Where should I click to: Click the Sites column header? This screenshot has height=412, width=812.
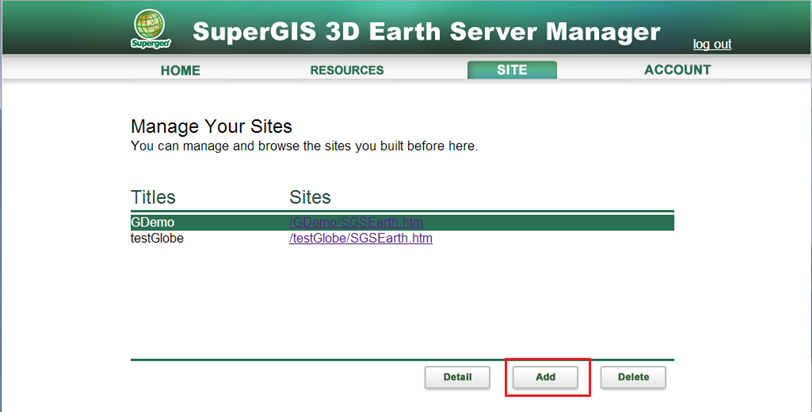310,197
